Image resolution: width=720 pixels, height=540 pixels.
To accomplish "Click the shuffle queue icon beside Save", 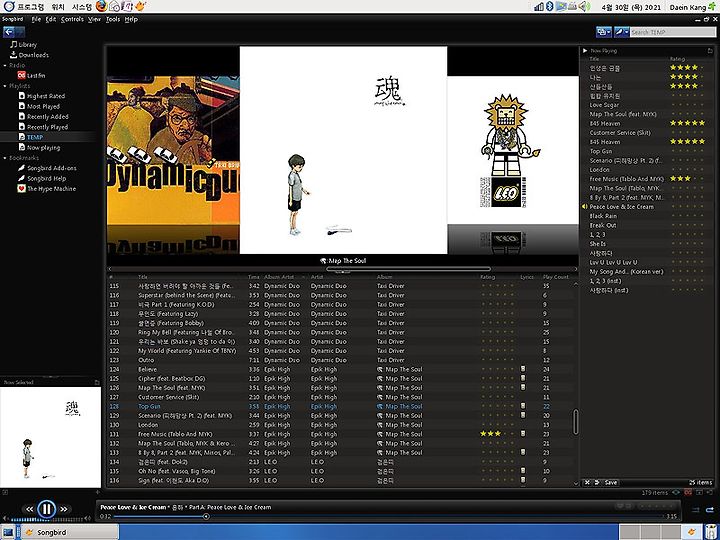I will click(596, 482).
